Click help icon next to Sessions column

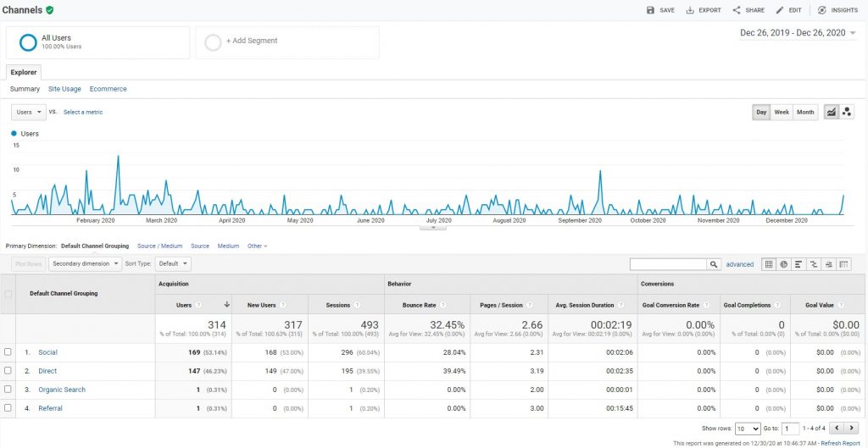tap(357, 306)
